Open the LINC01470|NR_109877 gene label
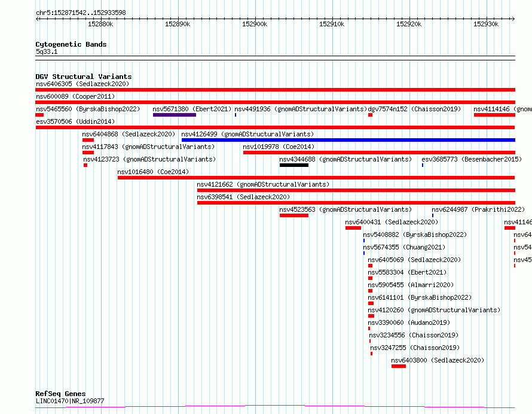 (70, 401)
